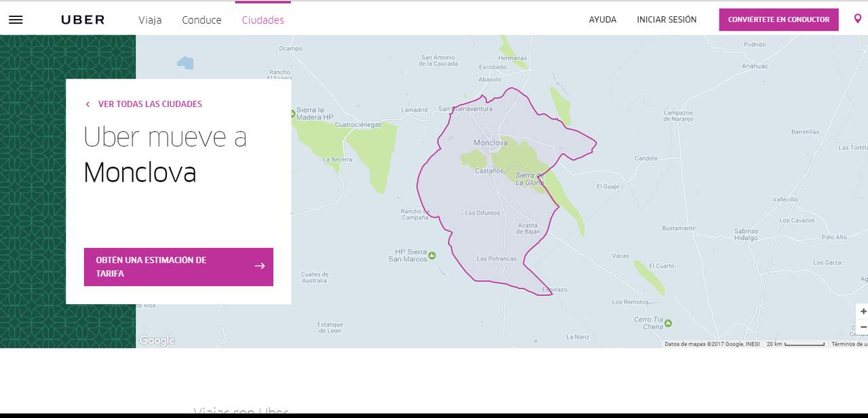
Task: Open the map Términos de uso link
Action: tap(849, 344)
